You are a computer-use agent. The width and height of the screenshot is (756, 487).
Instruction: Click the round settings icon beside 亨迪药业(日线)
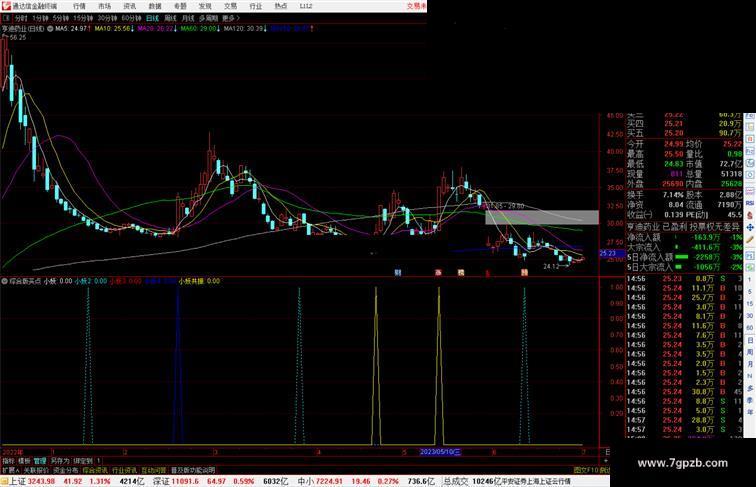(50, 29)
